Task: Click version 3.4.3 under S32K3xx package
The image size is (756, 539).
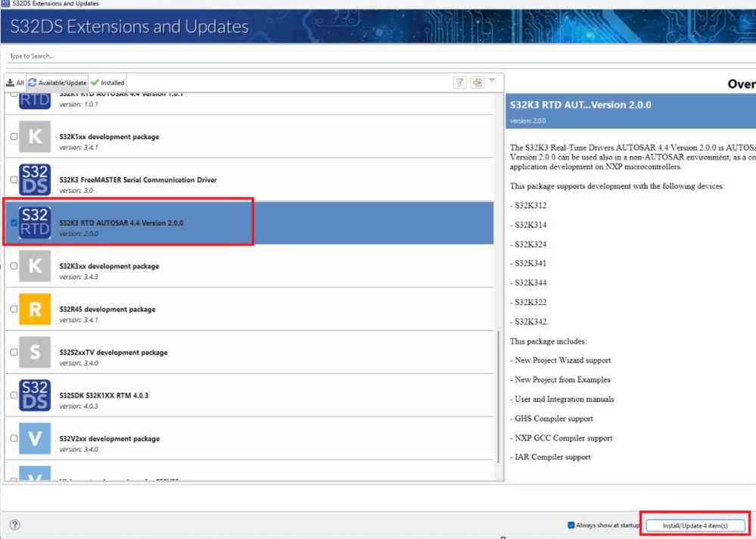Action: (x=79, y=277)
